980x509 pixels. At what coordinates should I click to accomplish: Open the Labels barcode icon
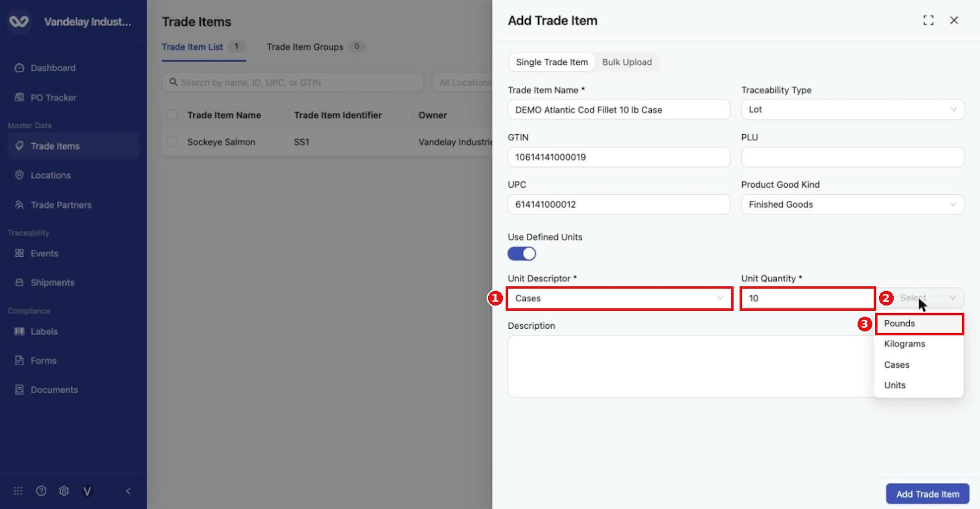19,332
